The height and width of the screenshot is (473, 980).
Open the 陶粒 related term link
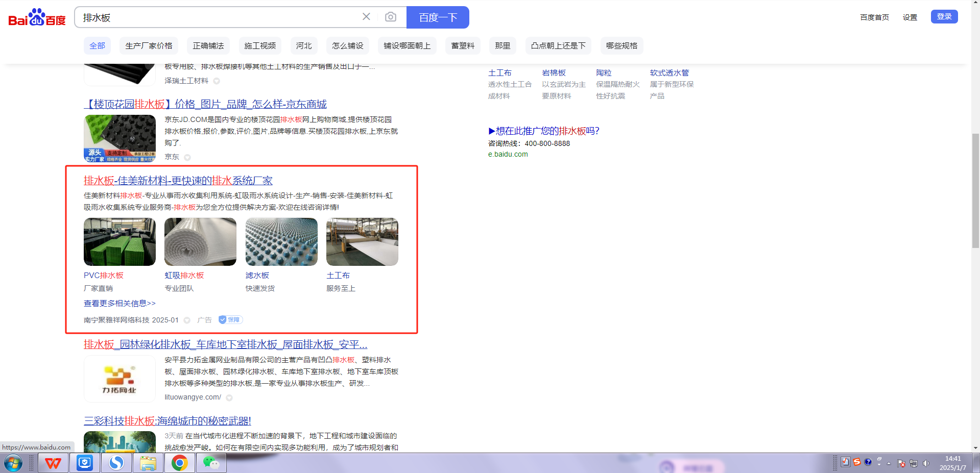[604, 73]
